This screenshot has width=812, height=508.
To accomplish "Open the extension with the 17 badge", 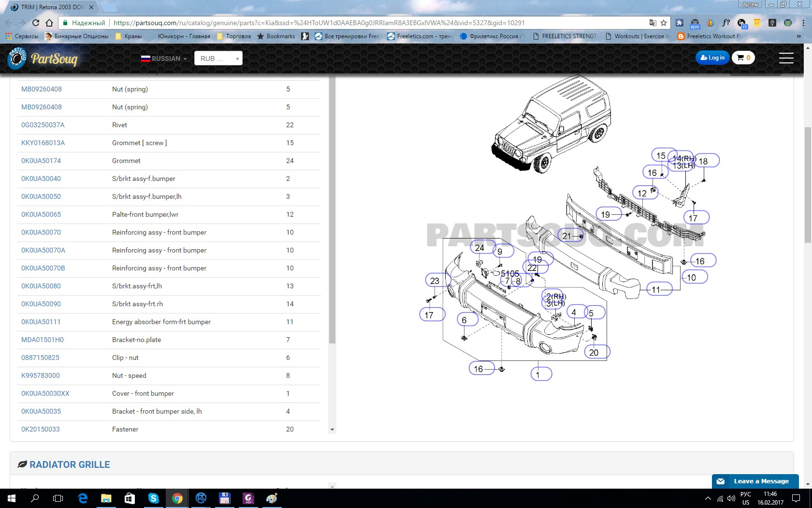I will (742, 23).
